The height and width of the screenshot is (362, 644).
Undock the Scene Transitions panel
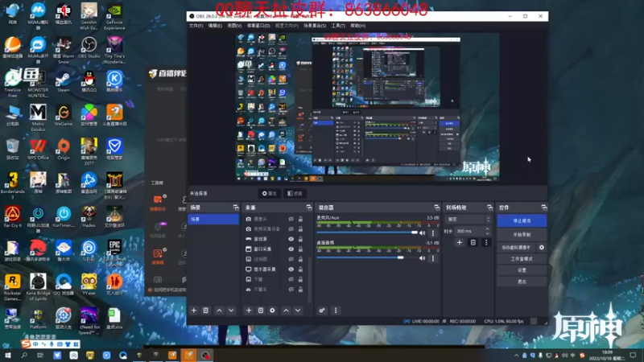tap(489, 208)
